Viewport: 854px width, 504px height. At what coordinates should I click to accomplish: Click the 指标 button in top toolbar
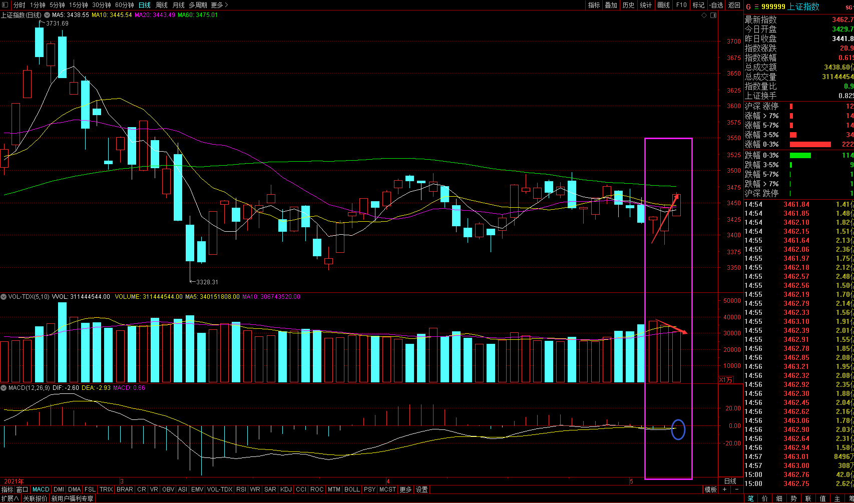click(594, 5)
